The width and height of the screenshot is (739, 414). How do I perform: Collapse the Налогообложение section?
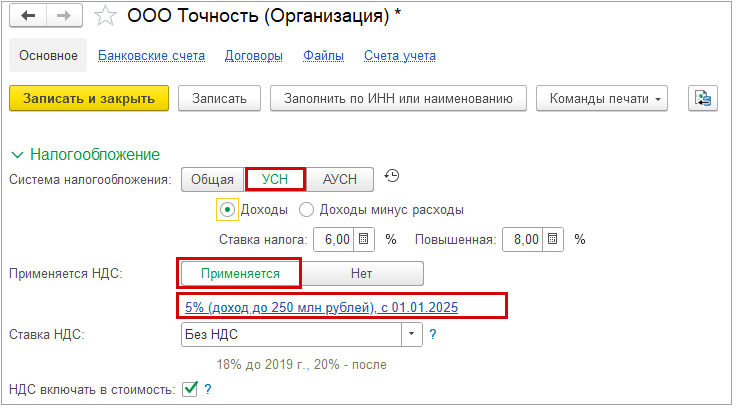pyautogui.click(x=17, y=155)
